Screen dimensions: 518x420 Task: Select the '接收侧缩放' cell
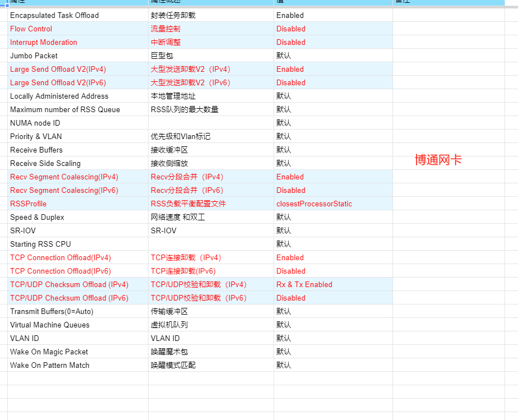pos(211,163)
